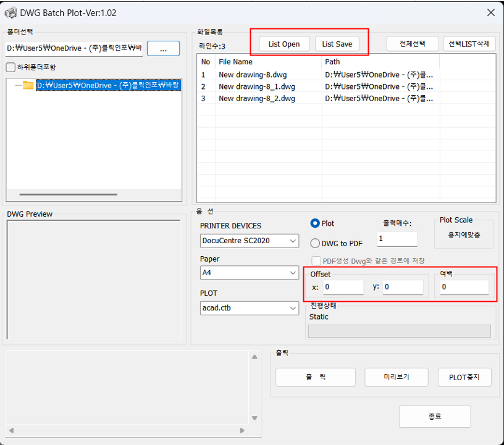Select the Plot radio button
Image resolution: width=504 pixels, height=445 pixels.
coord(315,223)
